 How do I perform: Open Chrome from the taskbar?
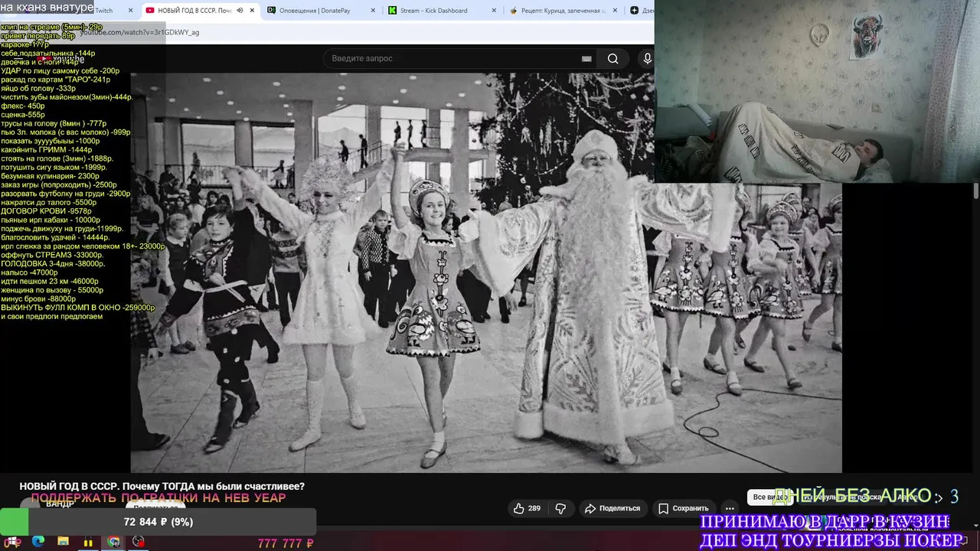click(x=113, y=542)
